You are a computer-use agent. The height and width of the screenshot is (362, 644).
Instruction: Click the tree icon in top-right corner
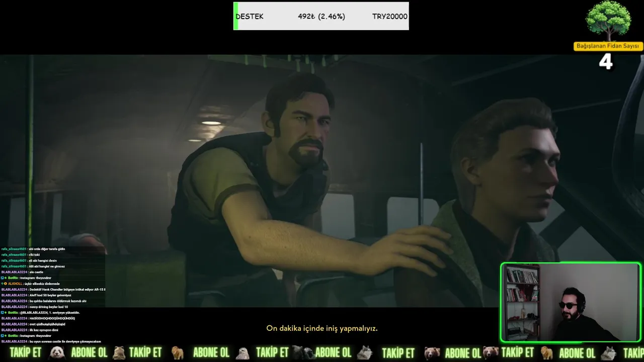[x=608, y=21]
